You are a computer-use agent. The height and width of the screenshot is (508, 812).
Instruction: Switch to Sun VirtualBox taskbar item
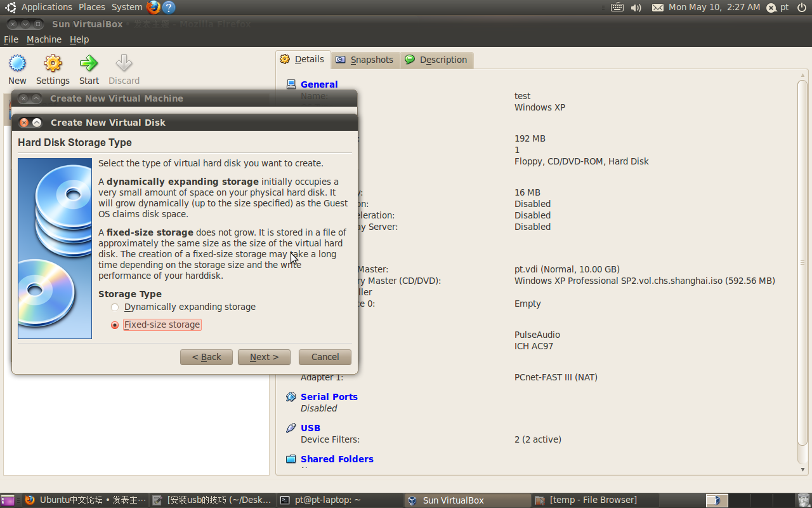click(x=467, y=500)
